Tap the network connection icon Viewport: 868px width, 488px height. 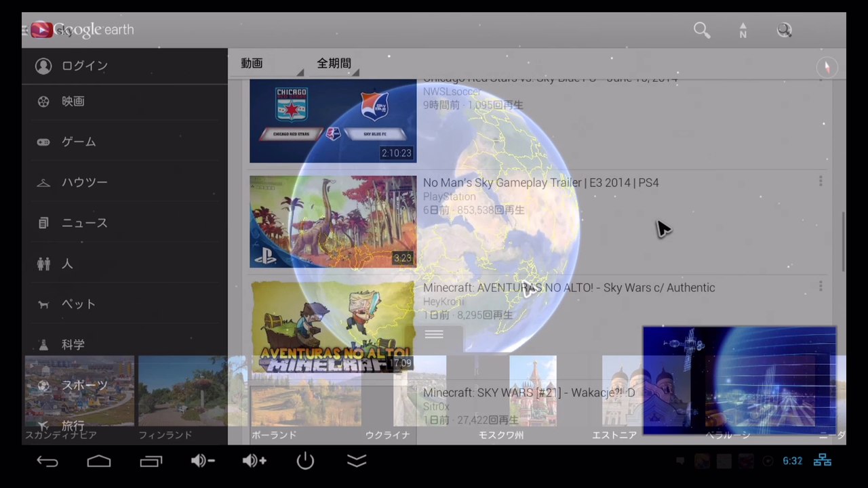[x=823, y=461]
